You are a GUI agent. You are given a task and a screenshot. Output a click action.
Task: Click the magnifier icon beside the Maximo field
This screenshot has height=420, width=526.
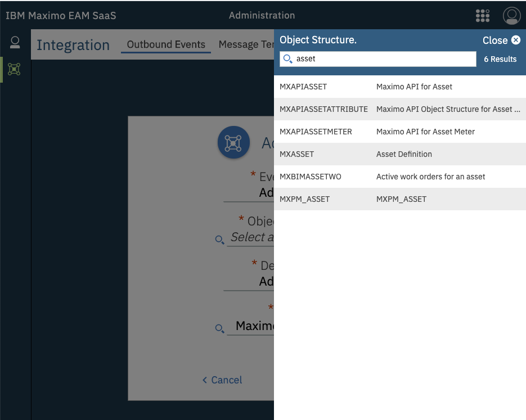[x=219, y=328]
